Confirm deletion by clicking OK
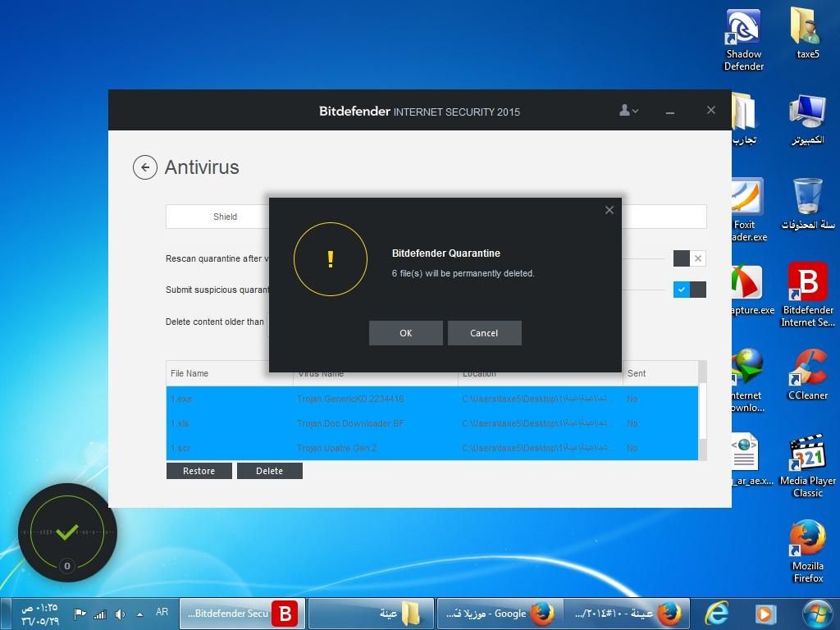The height and width of the screenshot is (630, 840). pos(405,333)
